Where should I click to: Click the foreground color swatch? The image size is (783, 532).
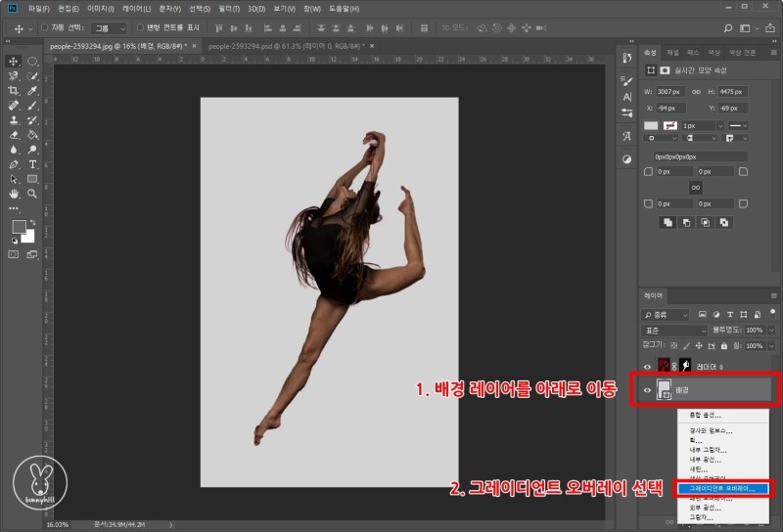click(x=18, y=227)
